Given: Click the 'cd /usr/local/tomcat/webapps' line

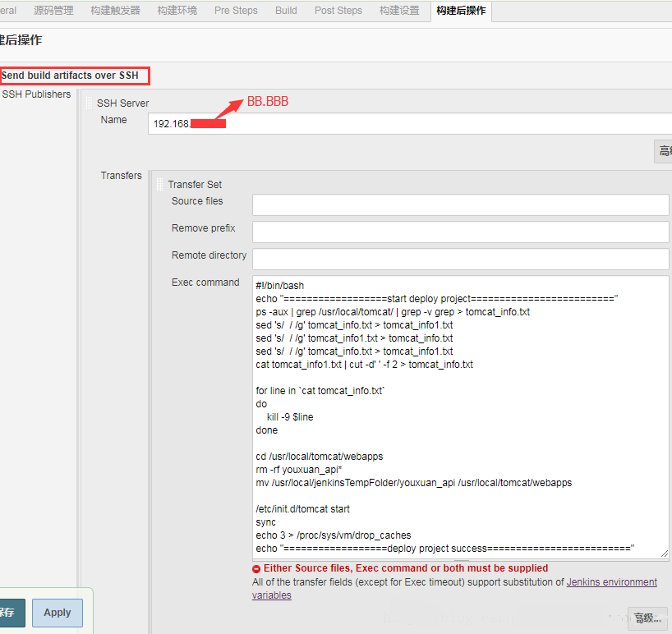Looking at the screenshot, I should (320, 457).
